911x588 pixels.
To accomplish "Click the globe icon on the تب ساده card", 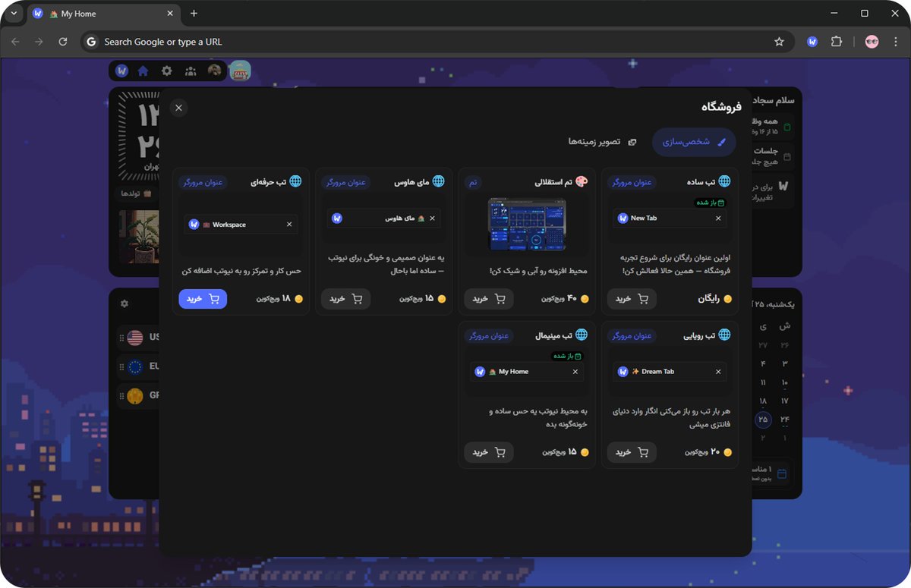I will (723, 181).
